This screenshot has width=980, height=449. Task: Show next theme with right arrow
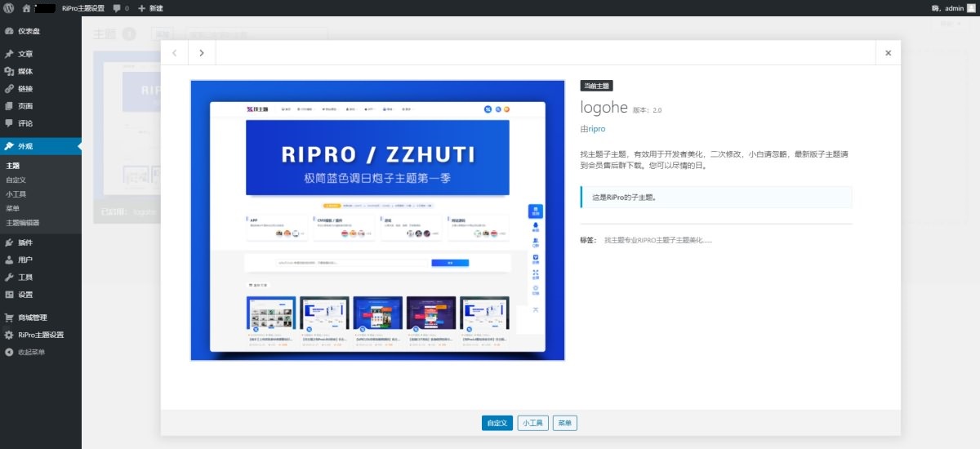202,53
